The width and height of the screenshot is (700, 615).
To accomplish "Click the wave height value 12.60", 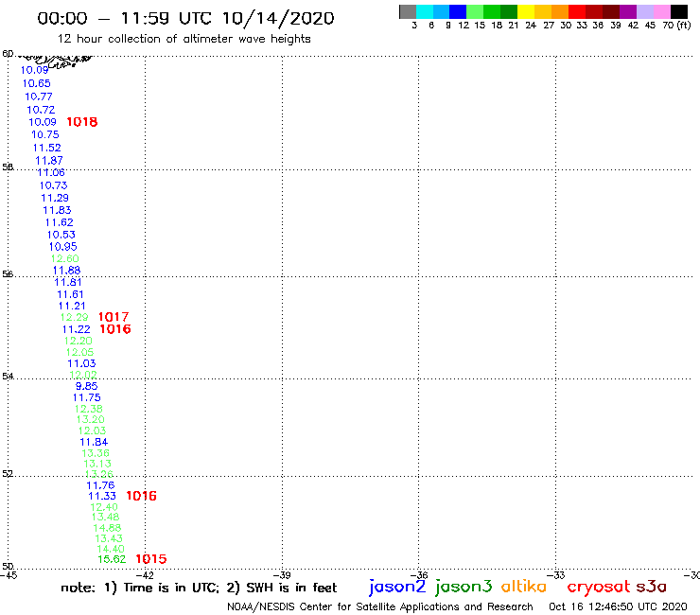I will (x=64, y=258).
